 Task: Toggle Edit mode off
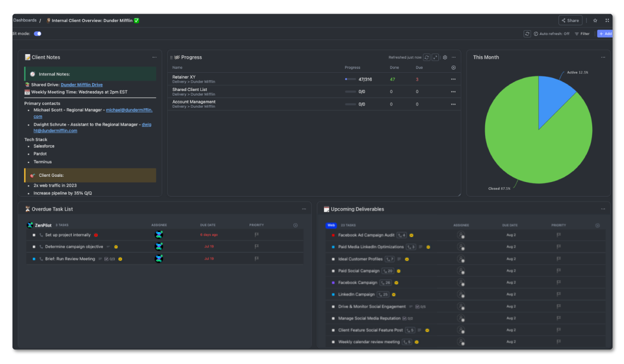pyautogui.click(x=37, y=32)
